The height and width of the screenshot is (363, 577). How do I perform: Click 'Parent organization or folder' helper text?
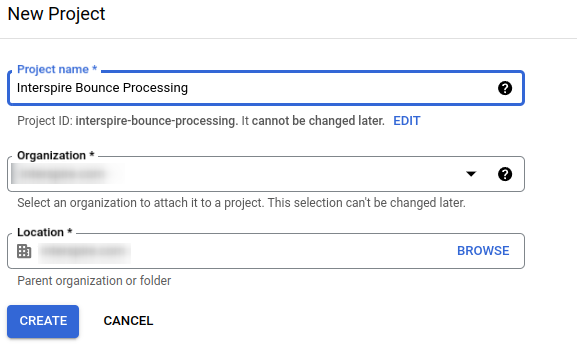pyautogui.click(x=94, y=281)
